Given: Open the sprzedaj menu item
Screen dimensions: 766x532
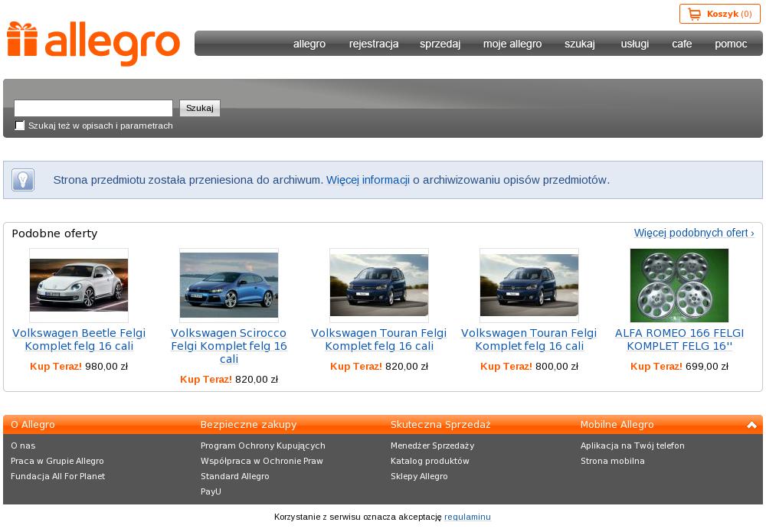Looking at the screenshot, I should pyautogui.click(x=440, y=44).
